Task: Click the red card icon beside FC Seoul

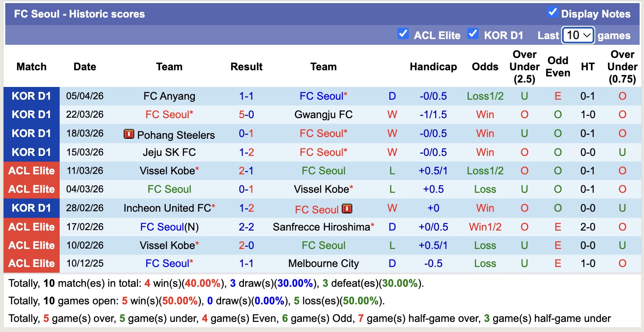Action: pos(347,209)
